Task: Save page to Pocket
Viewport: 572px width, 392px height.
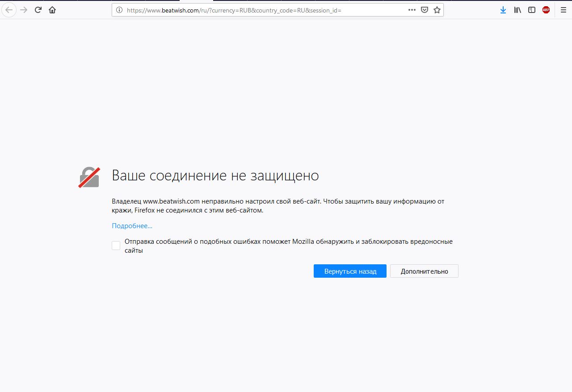Action: click(425, 10)
